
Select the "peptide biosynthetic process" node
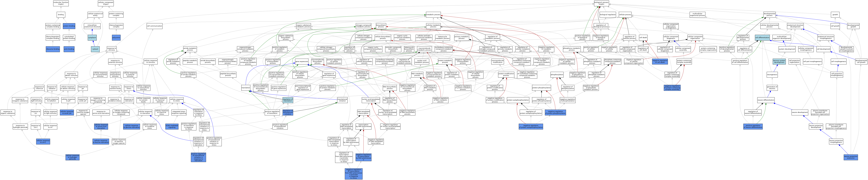[228, 75]
